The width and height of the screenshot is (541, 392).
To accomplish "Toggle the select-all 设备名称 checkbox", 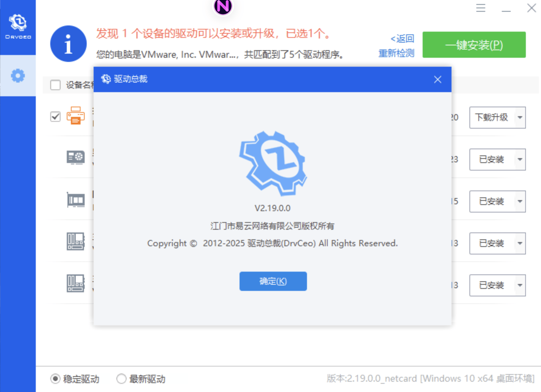I will point(55,85).
